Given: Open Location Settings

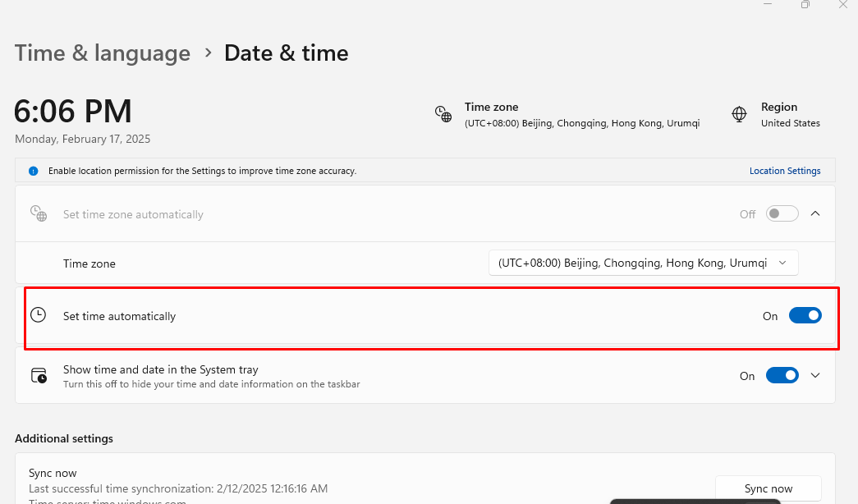Looking at the screenshot, I should [x=785, y=171].
